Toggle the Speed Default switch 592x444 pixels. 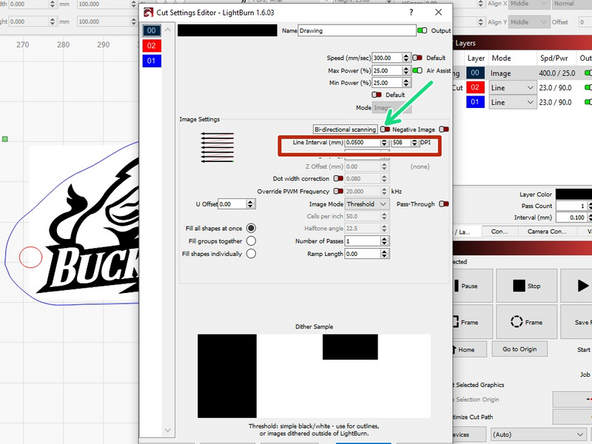[x=417, y=58]
